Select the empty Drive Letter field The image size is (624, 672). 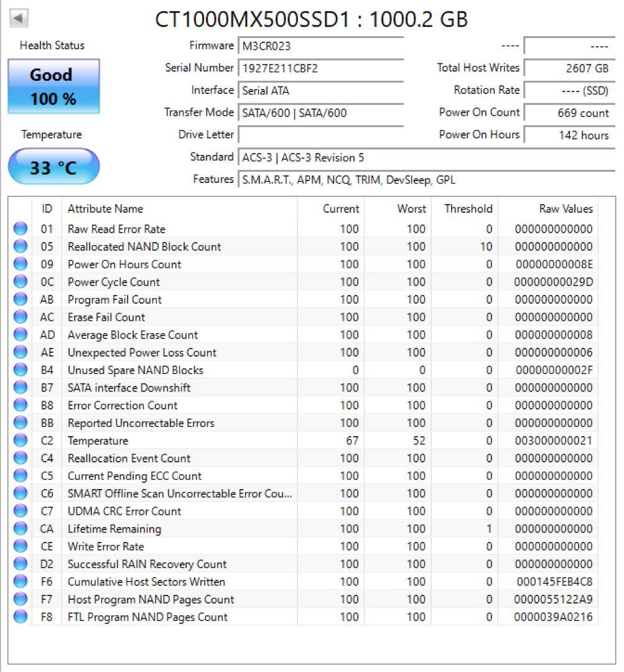pyautogui.click(x=320, y=135)
